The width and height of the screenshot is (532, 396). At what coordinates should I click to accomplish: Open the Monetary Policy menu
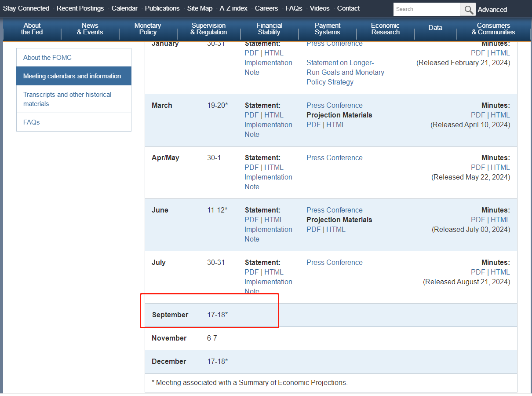tap(148, 29)
